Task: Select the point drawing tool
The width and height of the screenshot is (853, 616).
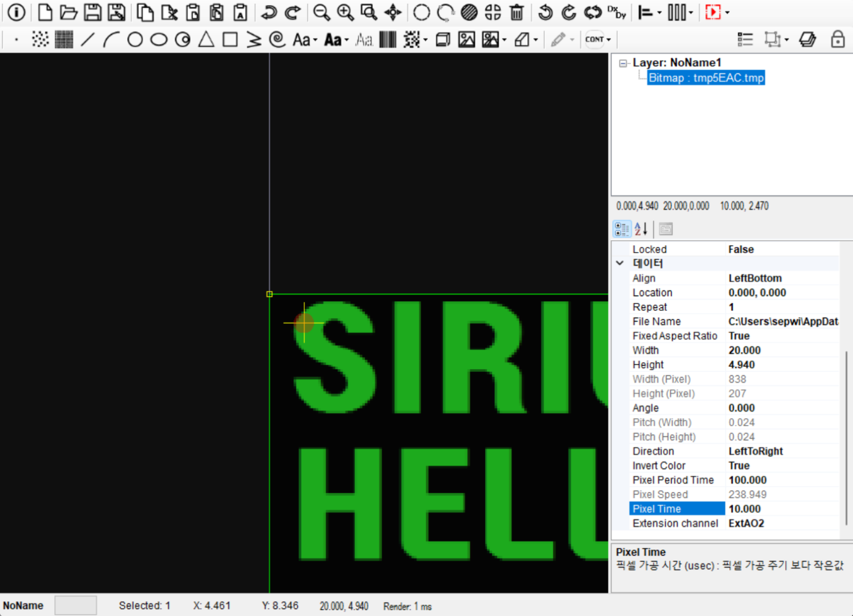Action: click(x=17, y=39)
